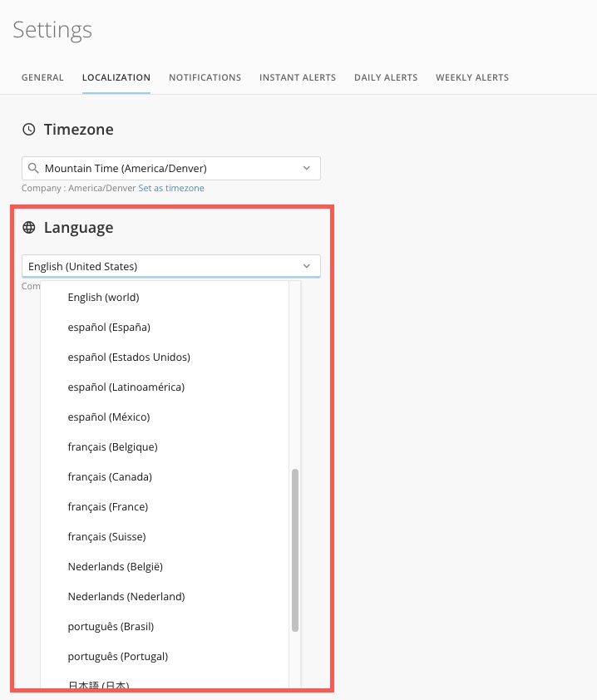The image size is (597, 700).
Task: Click the globe icon beside Language
Action: (29, 227)
